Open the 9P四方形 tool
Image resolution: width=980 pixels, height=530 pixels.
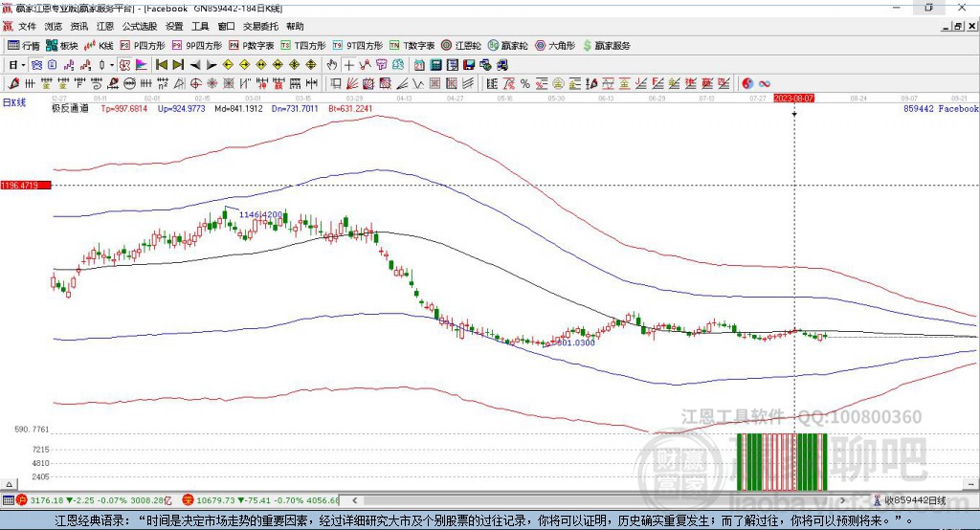[x=197, y=46]
